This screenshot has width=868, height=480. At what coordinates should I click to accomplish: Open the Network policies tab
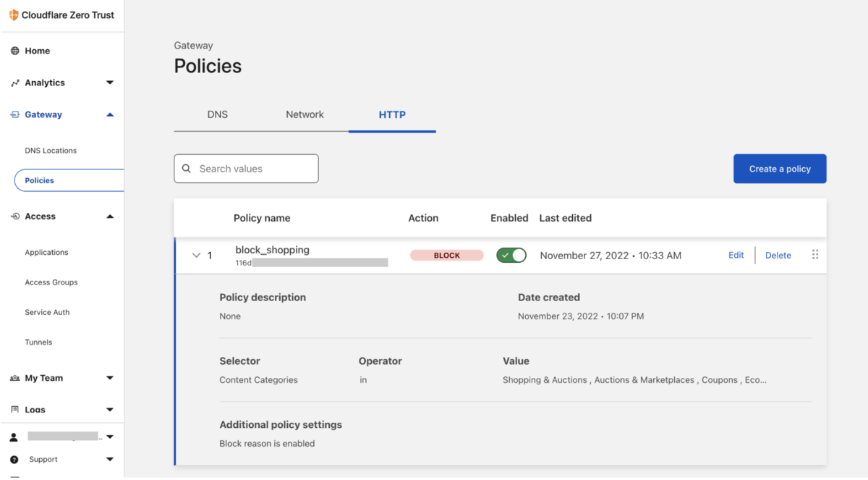pyautogui.click(x=305, y=114)
